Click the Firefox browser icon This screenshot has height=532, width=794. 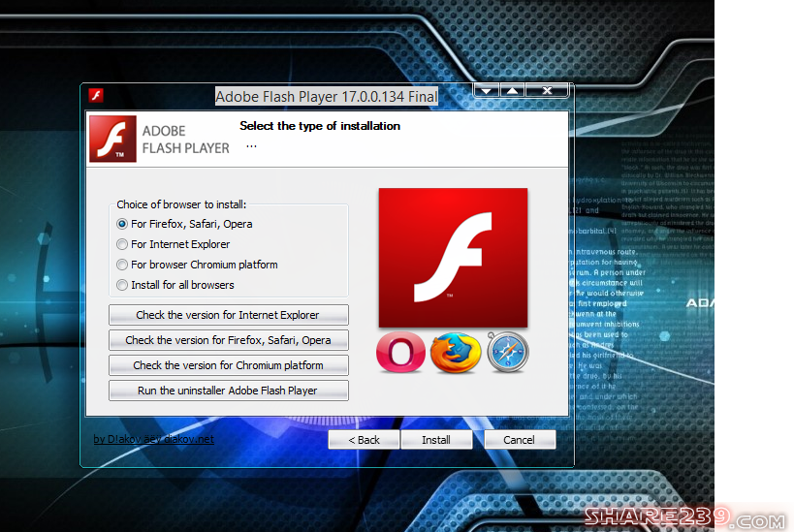tap(456, 353)
